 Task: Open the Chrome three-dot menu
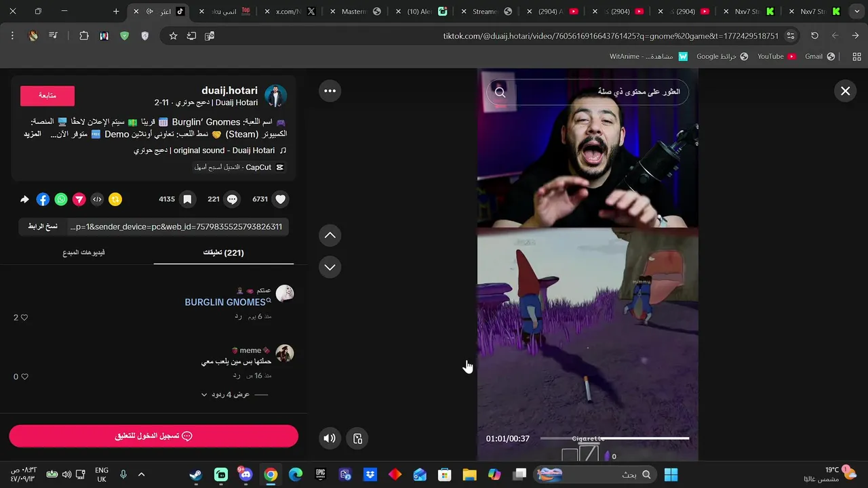[x=12, y=36]
